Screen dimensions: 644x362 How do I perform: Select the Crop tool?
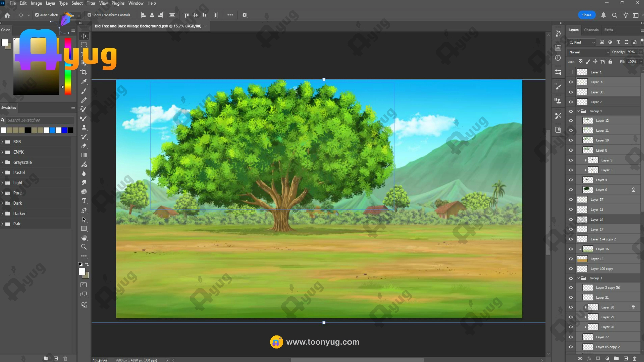click(x=84, y=72)
